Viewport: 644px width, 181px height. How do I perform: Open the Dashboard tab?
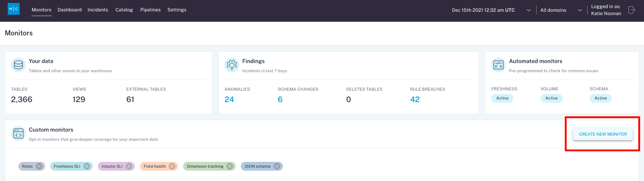69,10
